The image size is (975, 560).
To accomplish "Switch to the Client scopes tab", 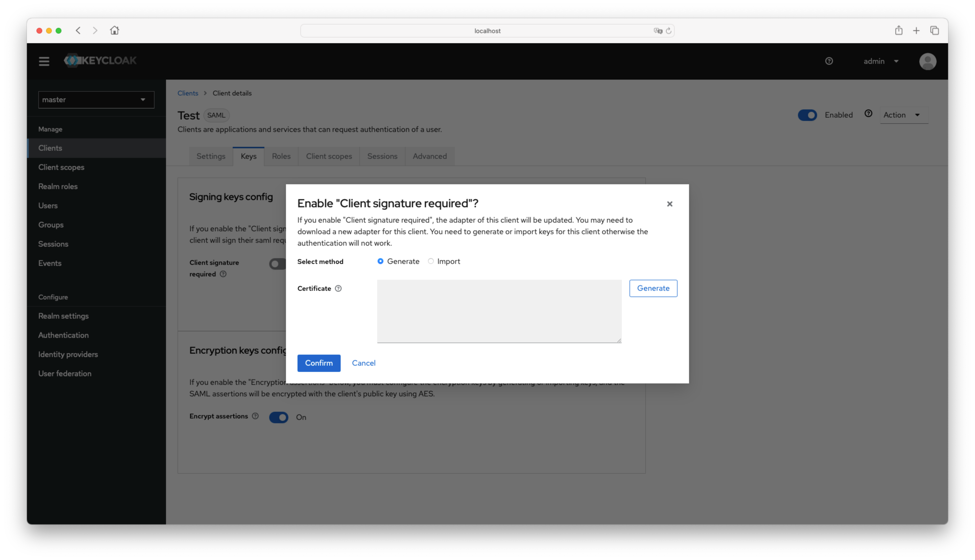I will pos(329,156).
